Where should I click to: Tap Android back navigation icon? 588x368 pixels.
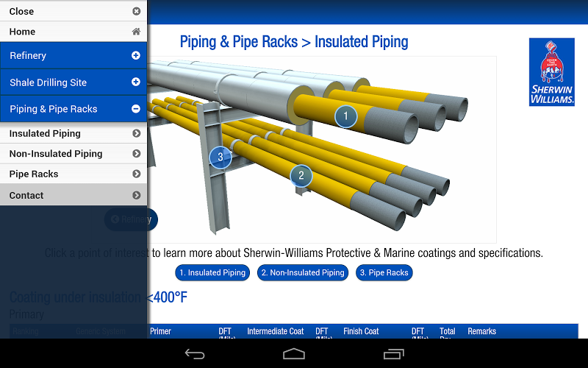195,354
